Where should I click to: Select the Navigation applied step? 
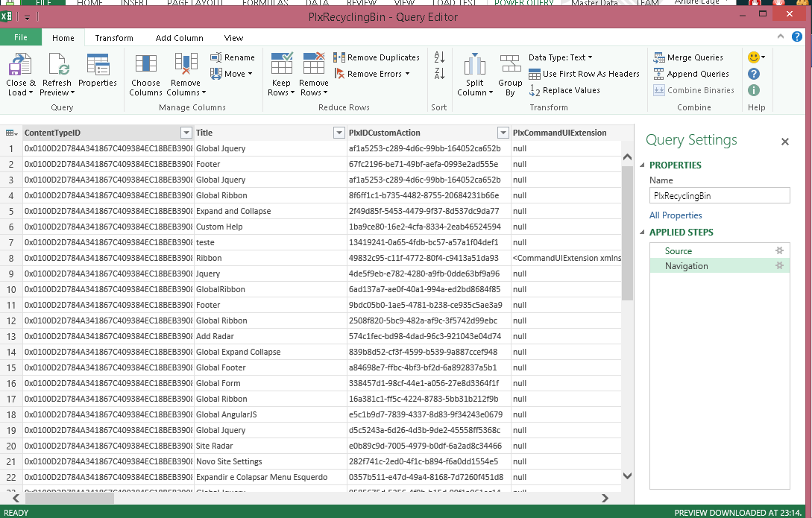click(x=720, y=265)
